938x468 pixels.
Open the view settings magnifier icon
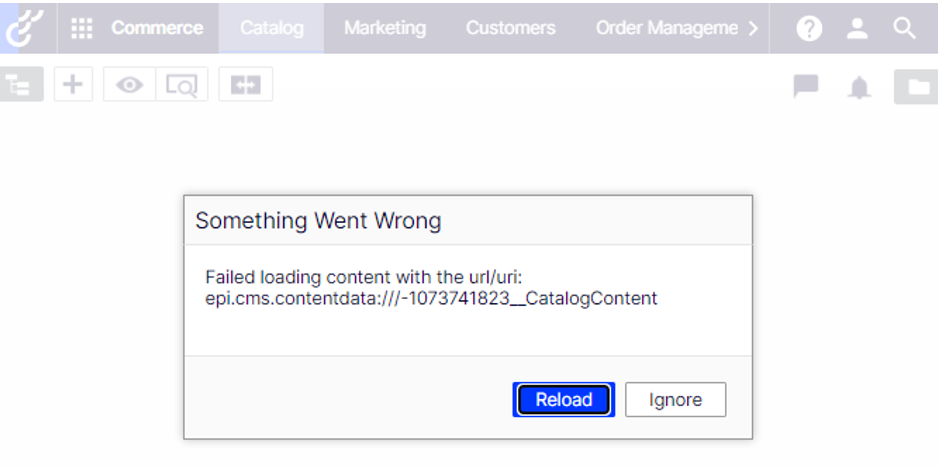pos(181,85)
